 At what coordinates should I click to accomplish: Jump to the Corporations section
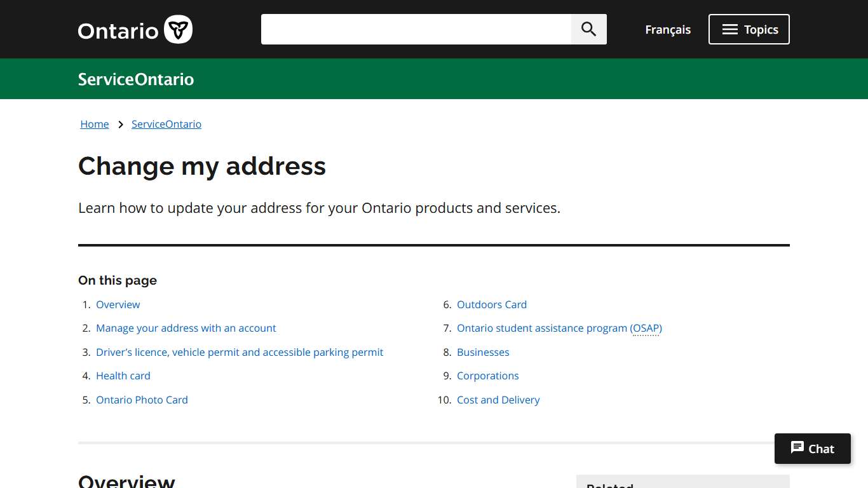(487, 376)
